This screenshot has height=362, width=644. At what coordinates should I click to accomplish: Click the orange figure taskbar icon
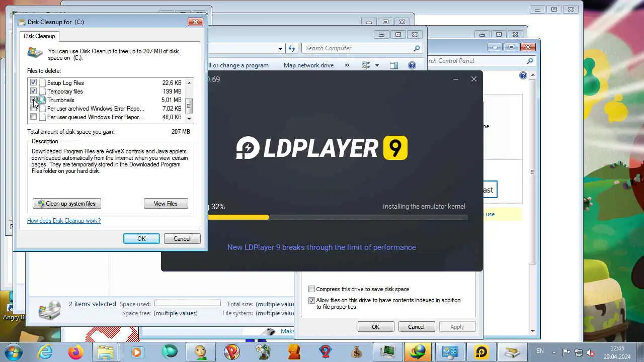294,352
